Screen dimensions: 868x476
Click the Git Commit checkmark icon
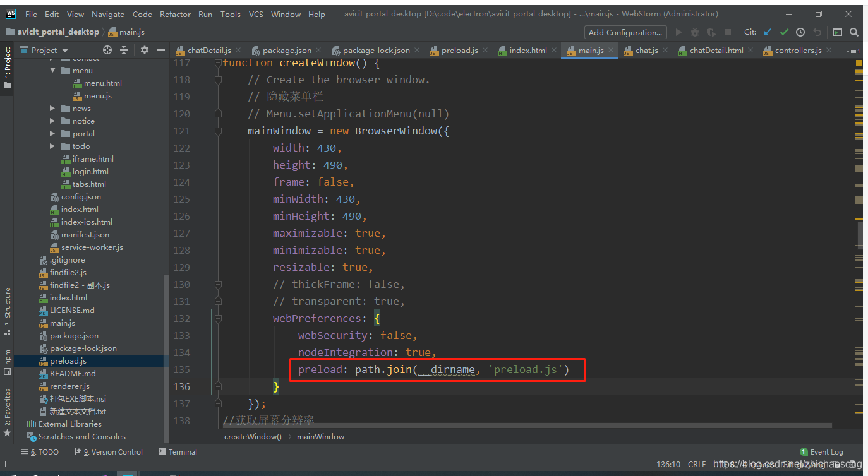[x=784, y=32]
